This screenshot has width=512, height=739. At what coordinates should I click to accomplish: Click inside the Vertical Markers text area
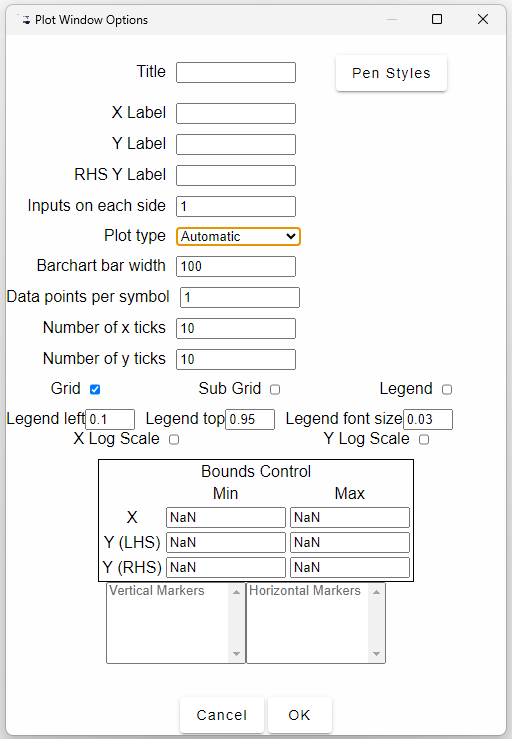click(168, 623)
